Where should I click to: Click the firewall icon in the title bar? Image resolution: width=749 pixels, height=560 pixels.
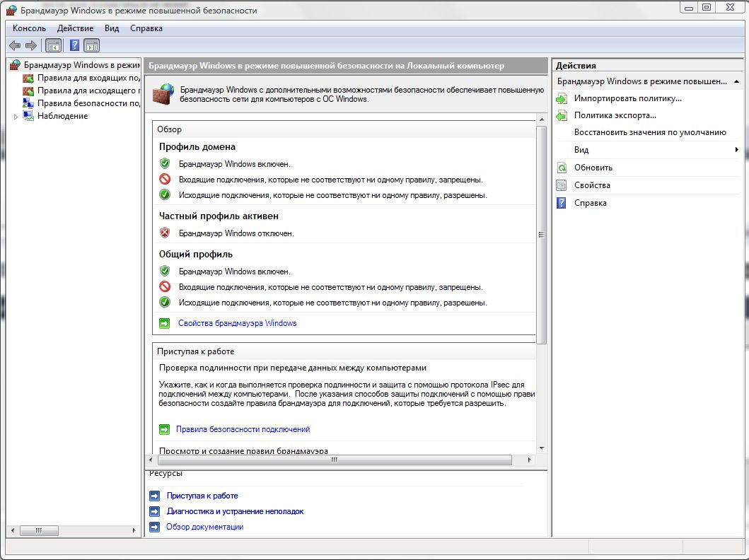click(11, 10)
